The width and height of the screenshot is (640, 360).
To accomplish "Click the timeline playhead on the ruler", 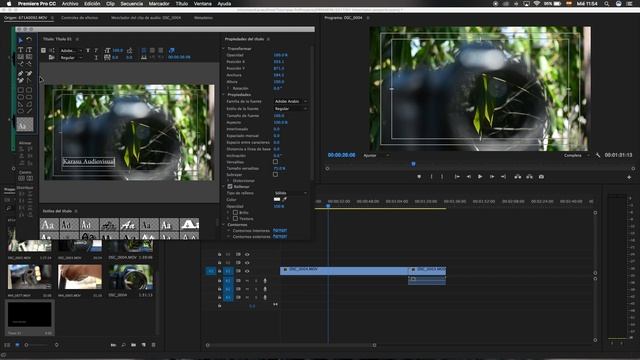I will (x=328, y=206).
